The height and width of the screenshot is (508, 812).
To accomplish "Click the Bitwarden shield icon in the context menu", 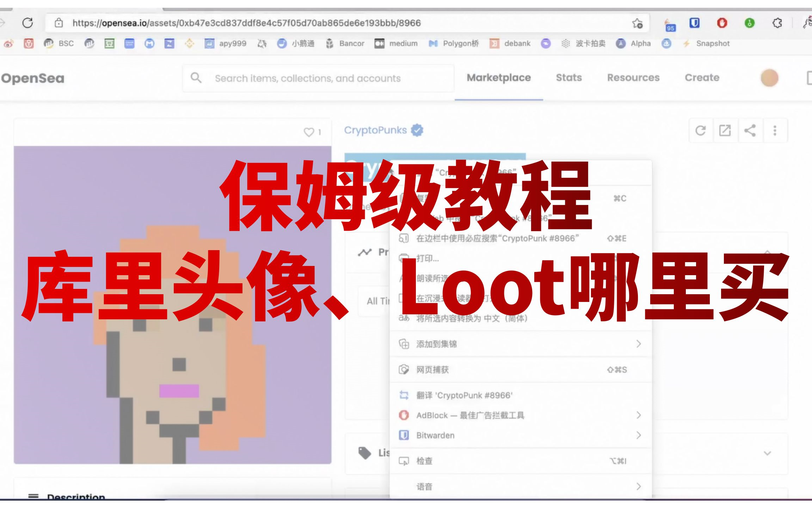I will [404, 435].
